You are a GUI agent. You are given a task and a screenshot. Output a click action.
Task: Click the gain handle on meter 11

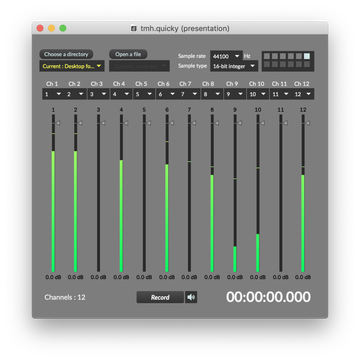pos(285,123)
